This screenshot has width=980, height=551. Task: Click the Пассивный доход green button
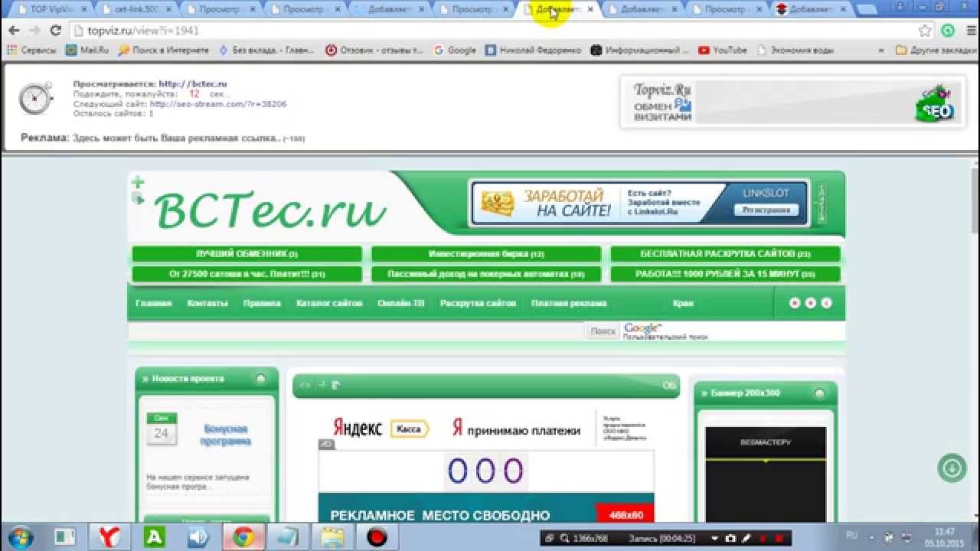pyautogui.click(x=486, y=274)
